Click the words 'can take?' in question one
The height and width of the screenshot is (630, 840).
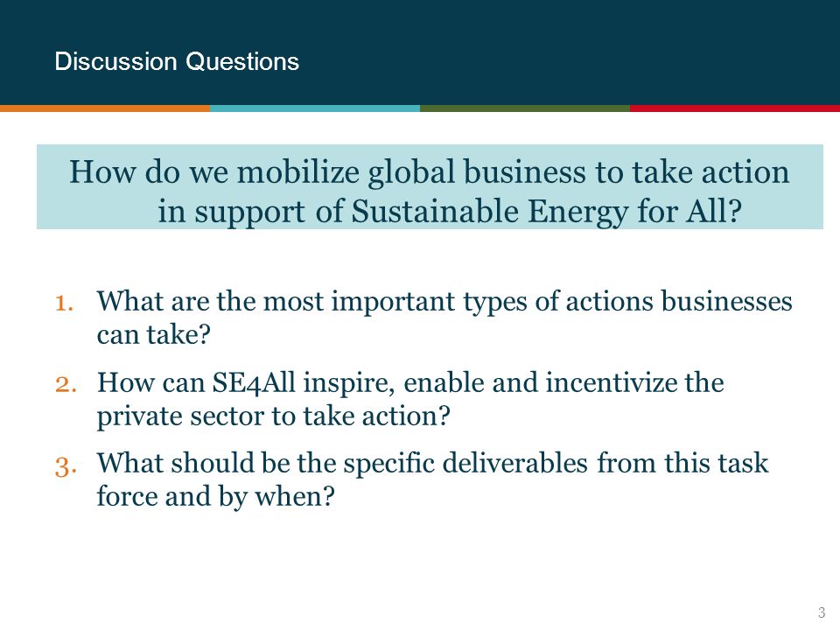(154, 335)
